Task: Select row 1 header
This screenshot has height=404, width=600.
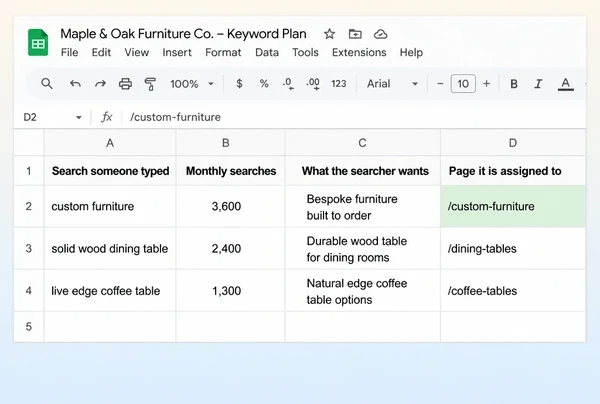Action: [29, 171]
